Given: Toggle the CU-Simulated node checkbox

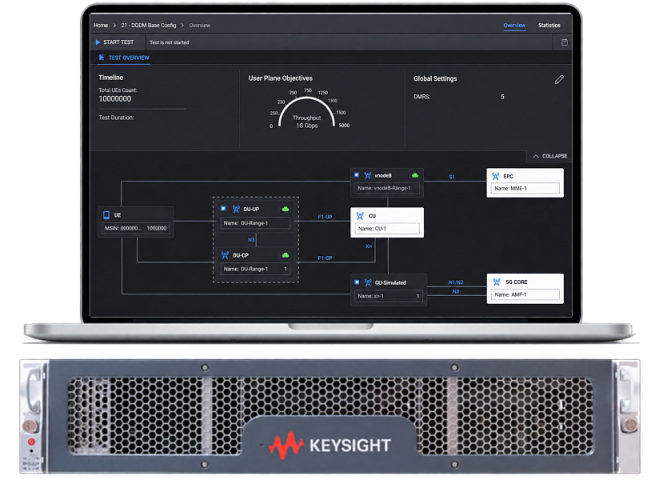Looking at the screenshot, I should pyautogui.click(x=357, y=282).
